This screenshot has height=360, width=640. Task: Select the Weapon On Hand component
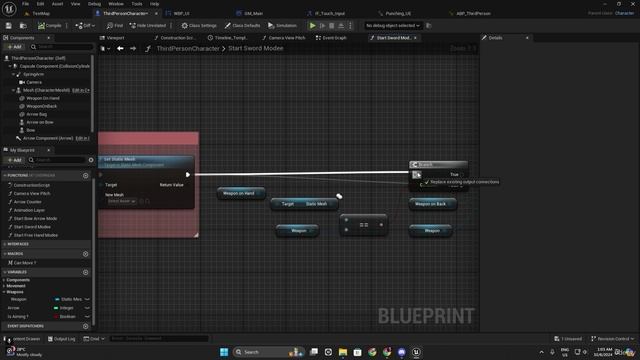pos(43,98)
